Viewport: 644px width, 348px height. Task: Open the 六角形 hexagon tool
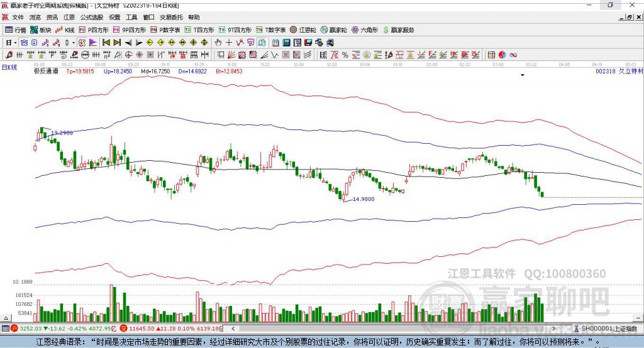click(365, 30)
